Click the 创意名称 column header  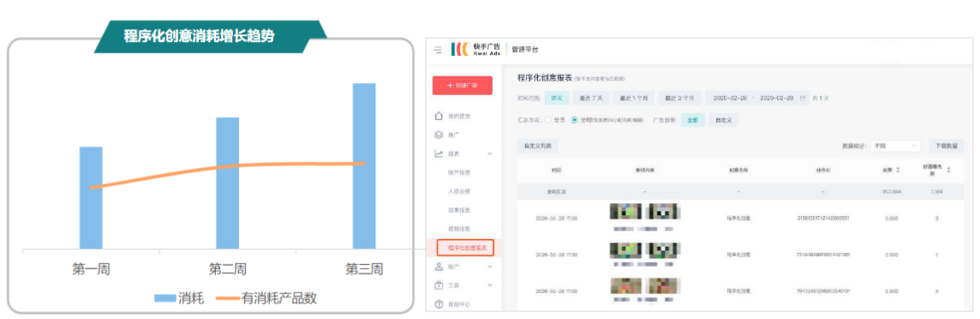tap(738, 170)
